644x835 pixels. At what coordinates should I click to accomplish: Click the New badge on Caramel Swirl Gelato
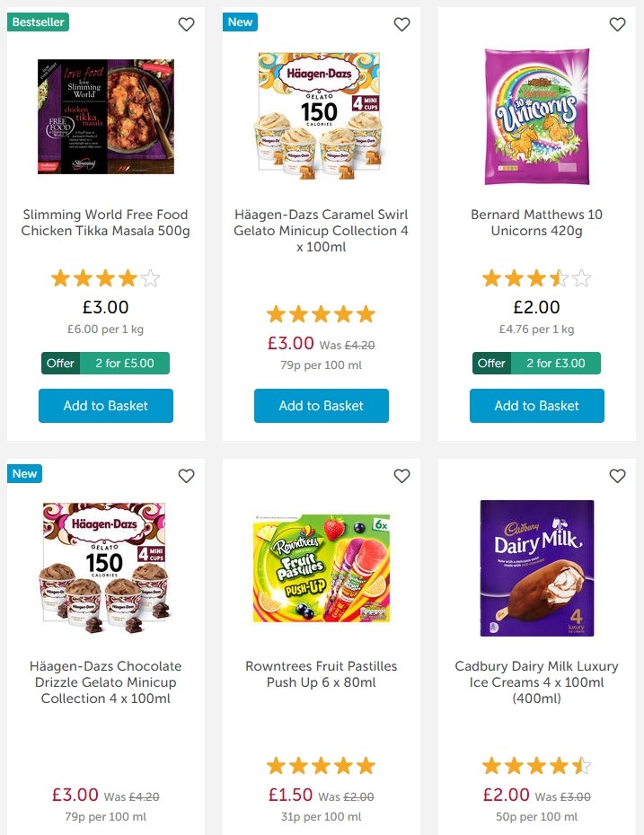[240, 22]
